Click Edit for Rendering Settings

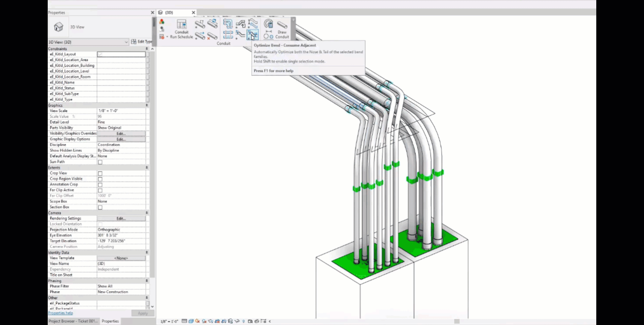[121, 219]
